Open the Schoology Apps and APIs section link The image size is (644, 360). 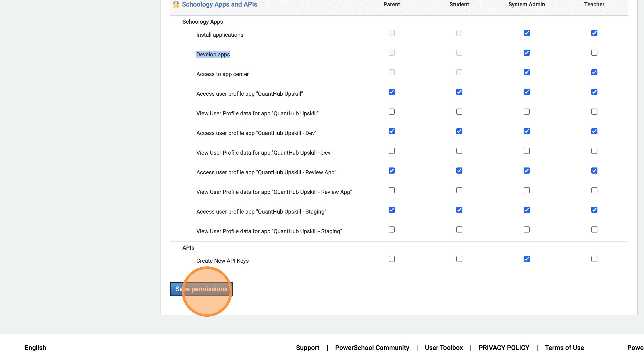(219, 4)
